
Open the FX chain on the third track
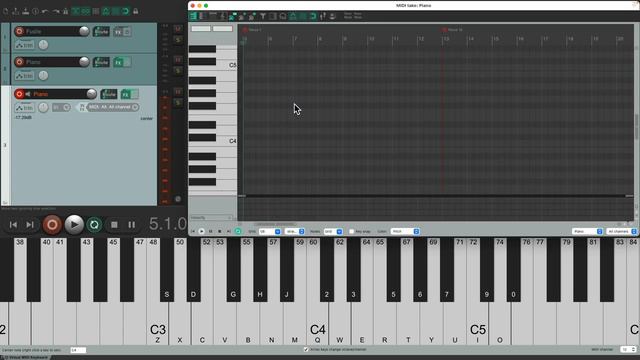(125, 94)
